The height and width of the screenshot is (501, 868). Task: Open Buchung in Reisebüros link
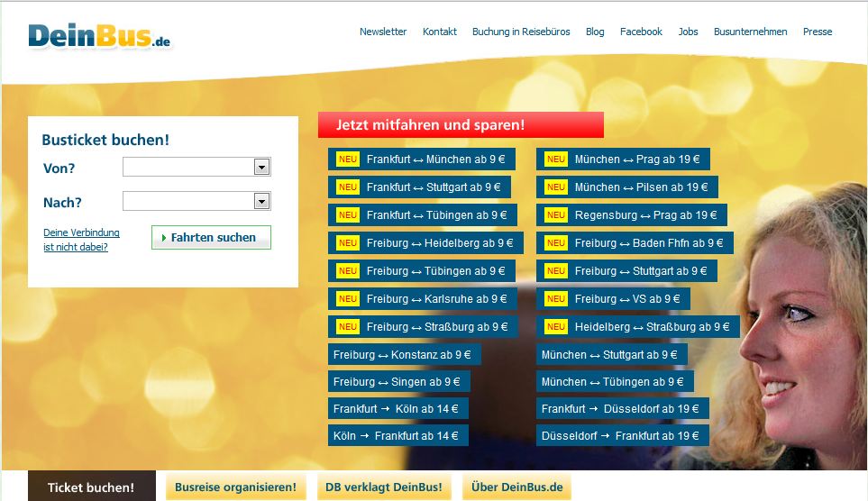coord(521,32)
